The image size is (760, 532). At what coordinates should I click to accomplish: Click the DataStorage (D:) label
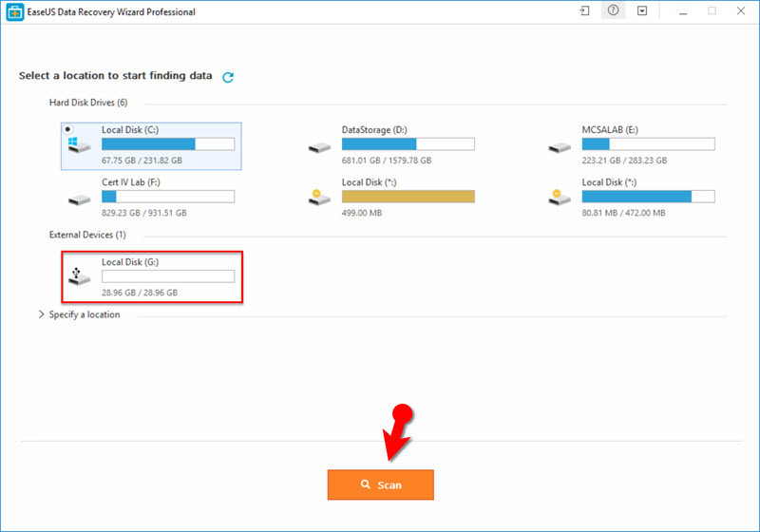pyautogui.click(x=374, y=130)
